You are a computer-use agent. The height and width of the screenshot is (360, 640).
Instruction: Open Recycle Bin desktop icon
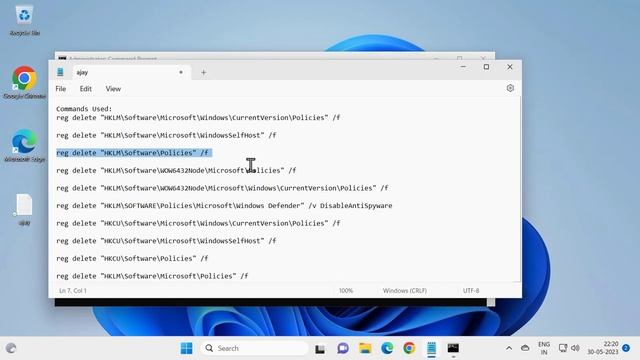pos(24,20)
